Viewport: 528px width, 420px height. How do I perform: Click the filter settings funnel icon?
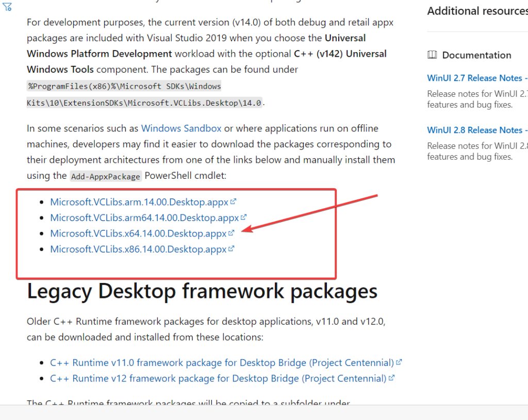pos(7,8)
